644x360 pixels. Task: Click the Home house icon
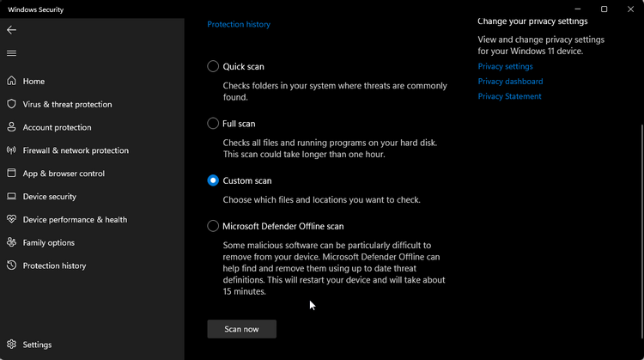coord(11,81)
